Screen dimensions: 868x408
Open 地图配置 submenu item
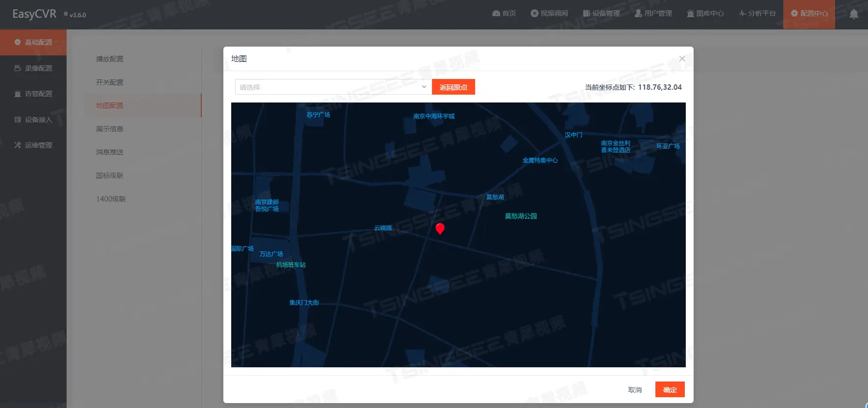143,105
